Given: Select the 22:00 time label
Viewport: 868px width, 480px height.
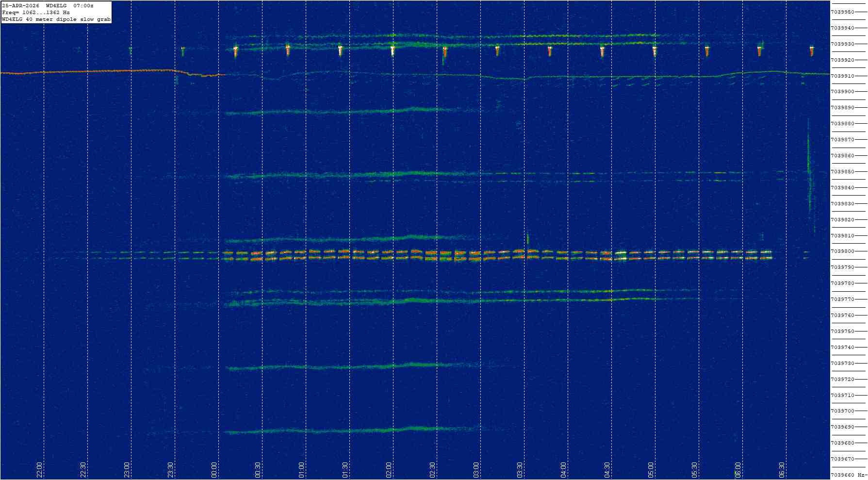Looking at the screenshot, I should pos(39,469).
